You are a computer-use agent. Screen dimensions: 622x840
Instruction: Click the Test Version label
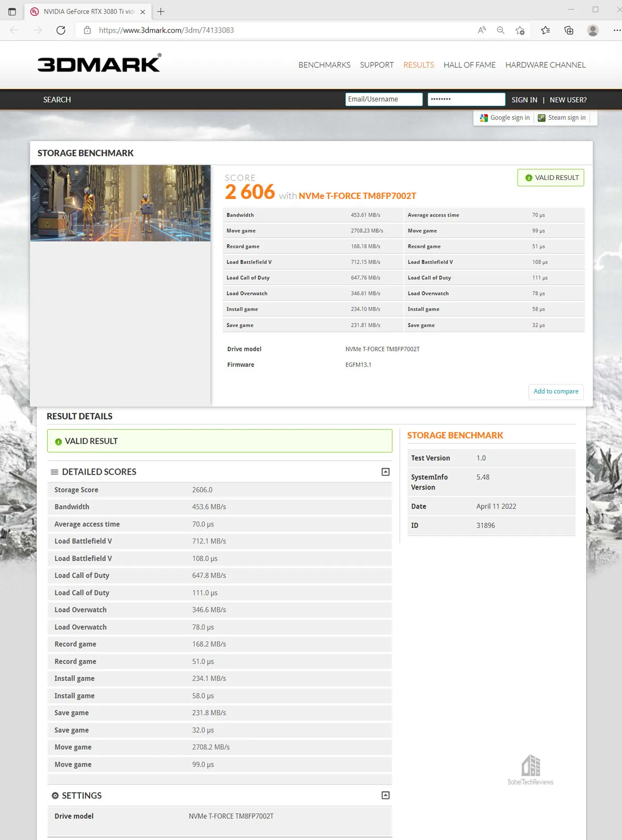point(431,458)
